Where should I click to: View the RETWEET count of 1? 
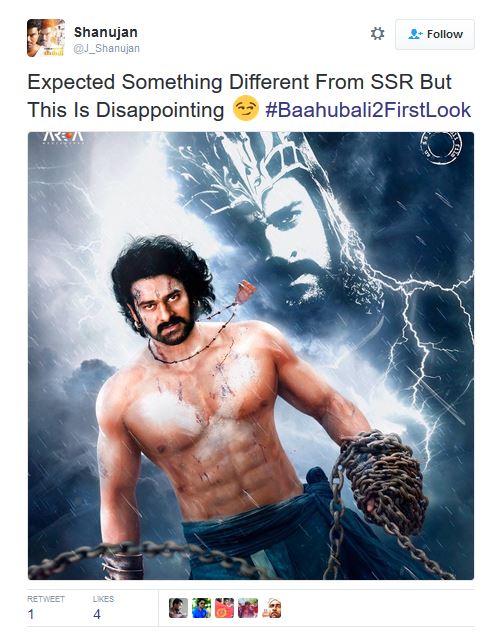tap(31, 614)
